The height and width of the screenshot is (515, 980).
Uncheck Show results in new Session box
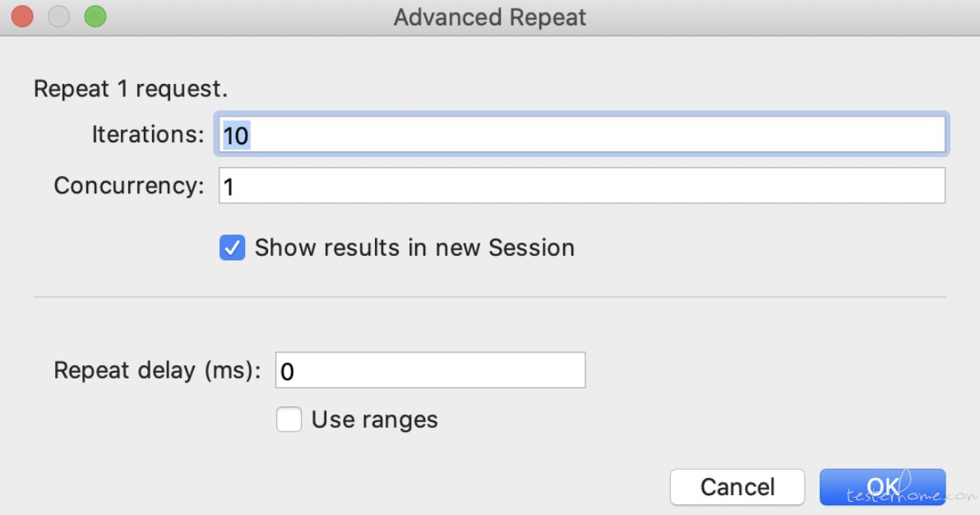point(232,248)
